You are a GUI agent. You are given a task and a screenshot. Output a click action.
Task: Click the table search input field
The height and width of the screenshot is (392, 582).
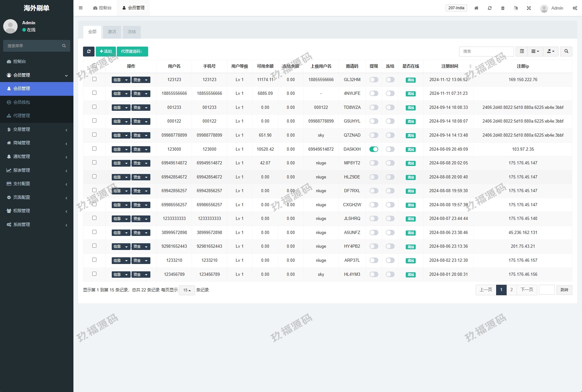486,51
